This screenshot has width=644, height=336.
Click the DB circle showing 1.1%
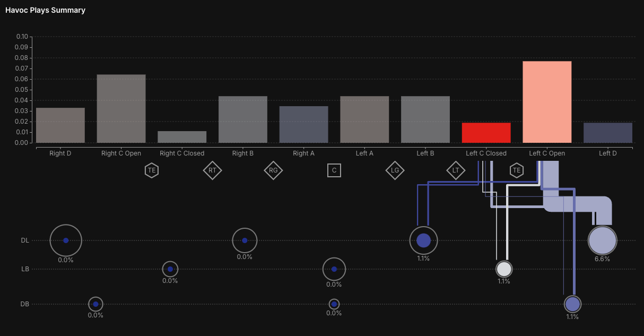pos(572,304)
